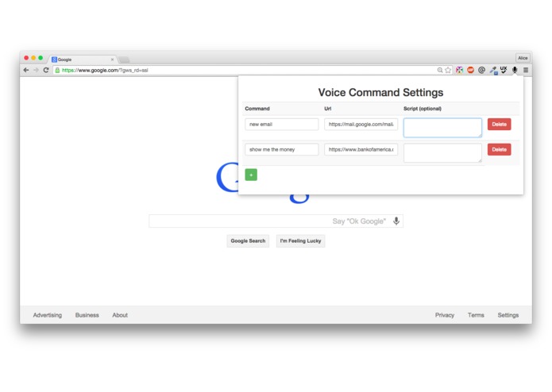The height and width of the screenshot is (392, 552).
Task: Open the About footer link
Action: 120,315
